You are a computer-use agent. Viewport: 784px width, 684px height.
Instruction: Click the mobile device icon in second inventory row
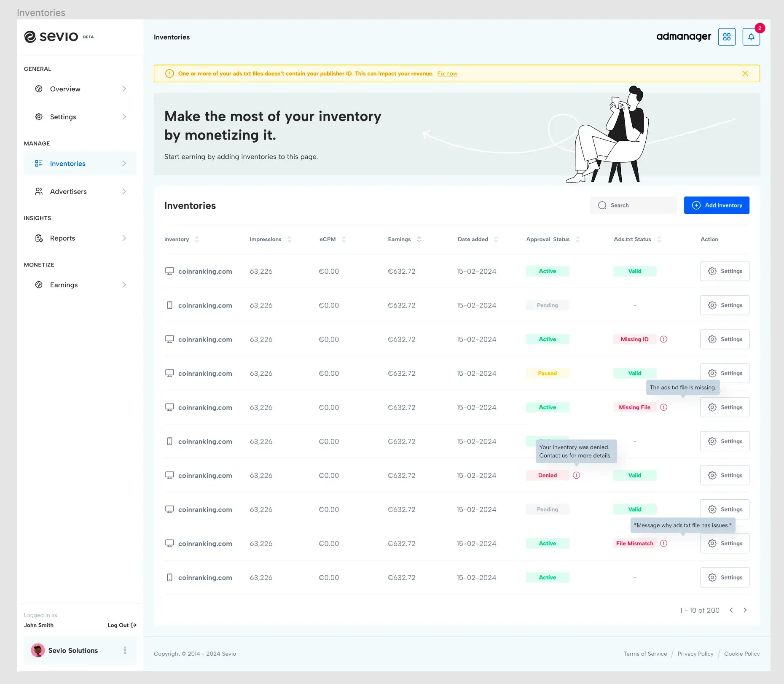[169, 305]
